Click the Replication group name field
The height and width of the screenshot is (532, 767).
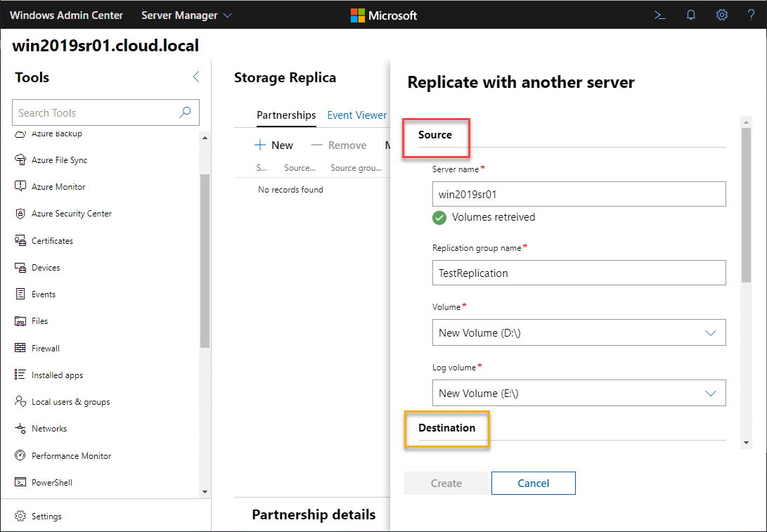(579, 273)
